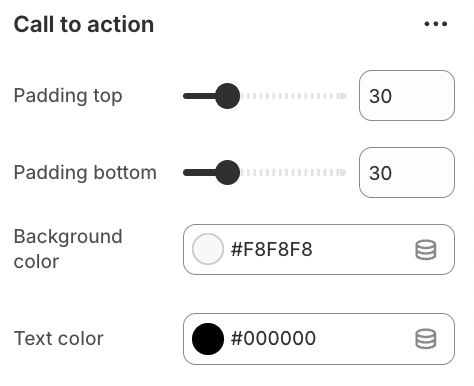Click the Padding top slider handle
Viewport: 474px width, 386px height.
pos(227,96)
